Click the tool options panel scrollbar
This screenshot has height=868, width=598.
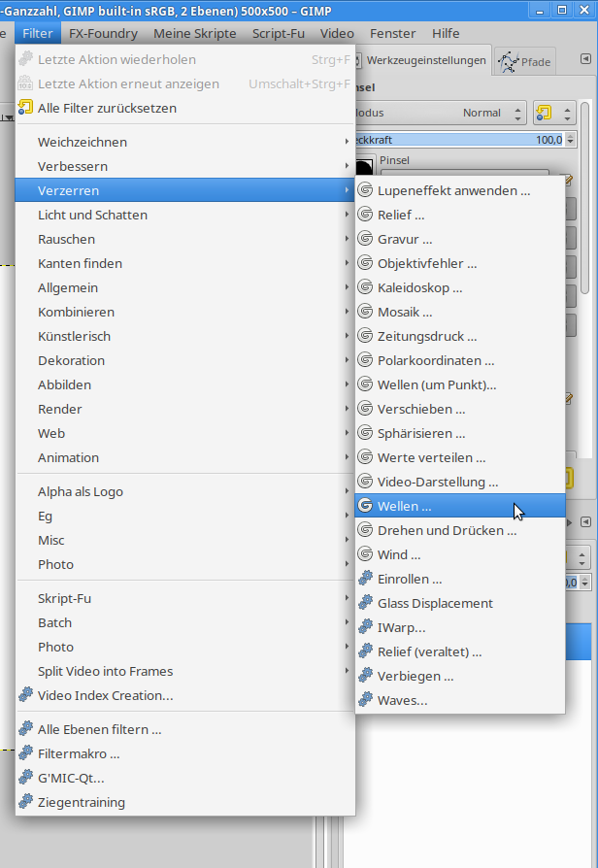click(584, 196)
